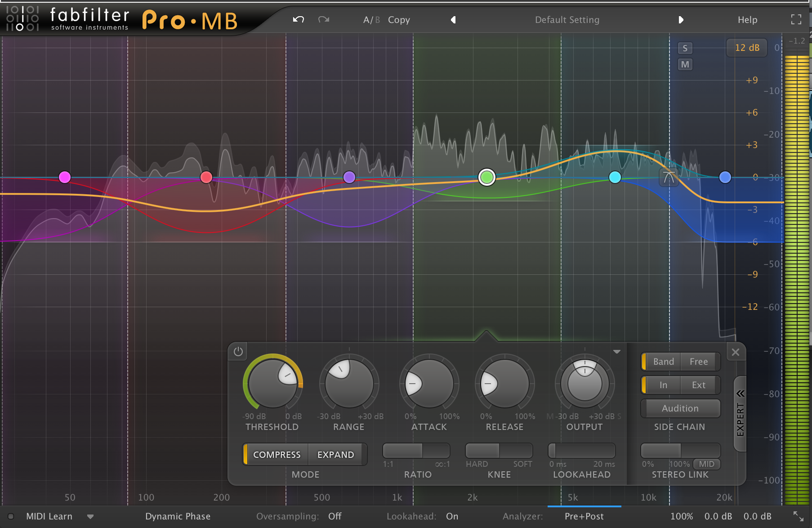This screenshot has width=812, height=528.
Task: Go to next preset with right arrow
Action: [x=681, y=20]
